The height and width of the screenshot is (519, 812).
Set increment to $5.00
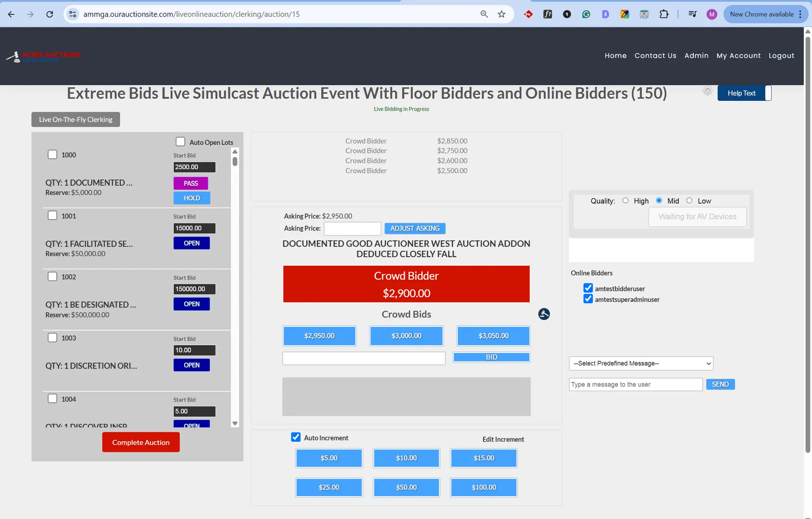(x=329, y=458)
